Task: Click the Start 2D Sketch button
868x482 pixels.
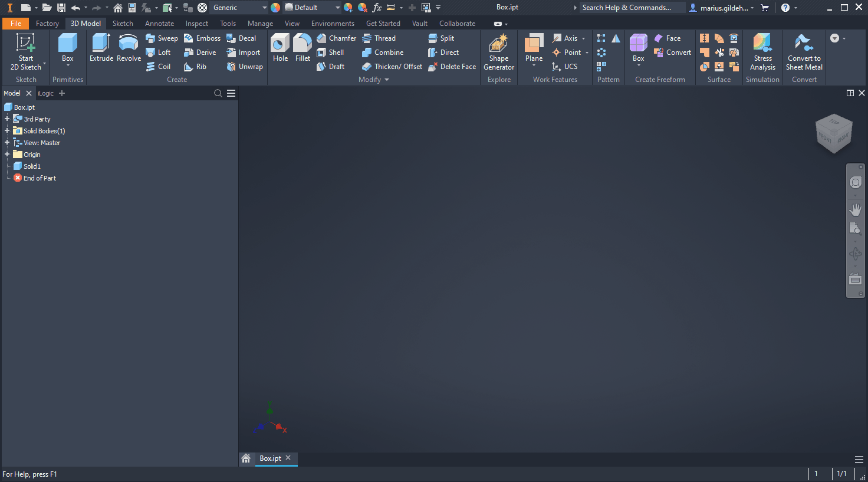Action: 26,52
